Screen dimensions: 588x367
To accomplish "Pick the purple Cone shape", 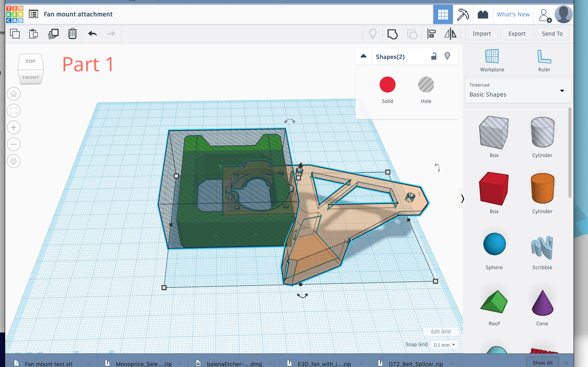I will click(x=542, y=302).
